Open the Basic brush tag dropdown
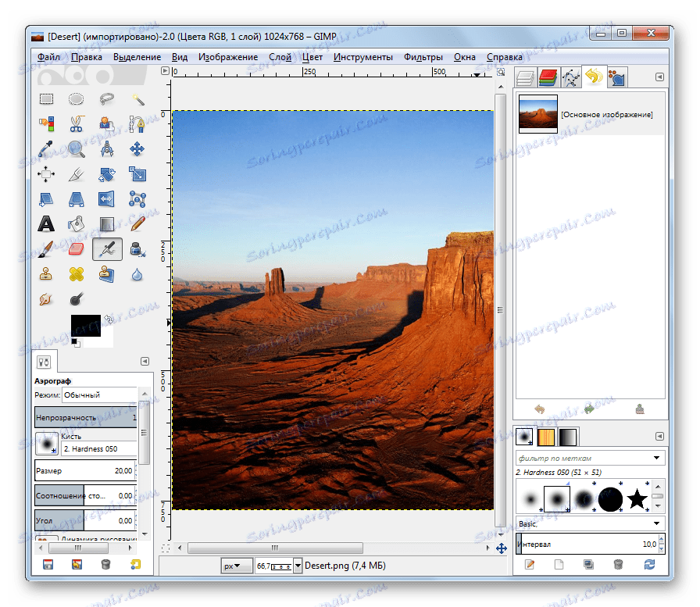The width and height of the screenshot is (700, 607). coord(590,523)
